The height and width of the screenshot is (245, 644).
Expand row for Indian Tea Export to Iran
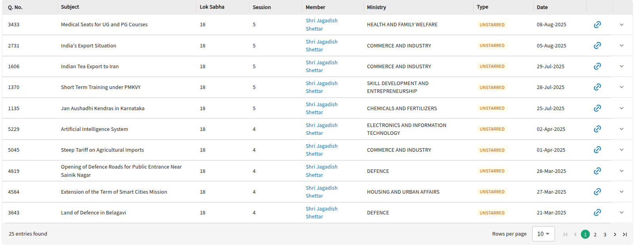click(x=622, y=66)
